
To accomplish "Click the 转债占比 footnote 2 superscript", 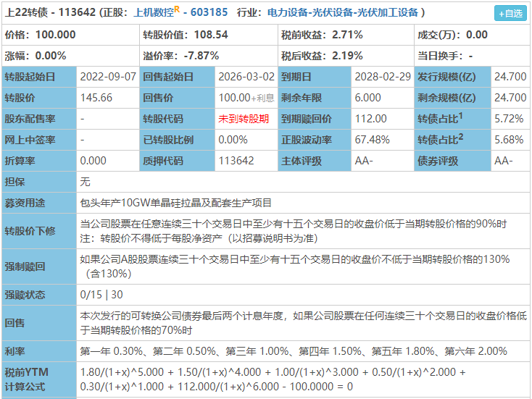I will (461, 137).
